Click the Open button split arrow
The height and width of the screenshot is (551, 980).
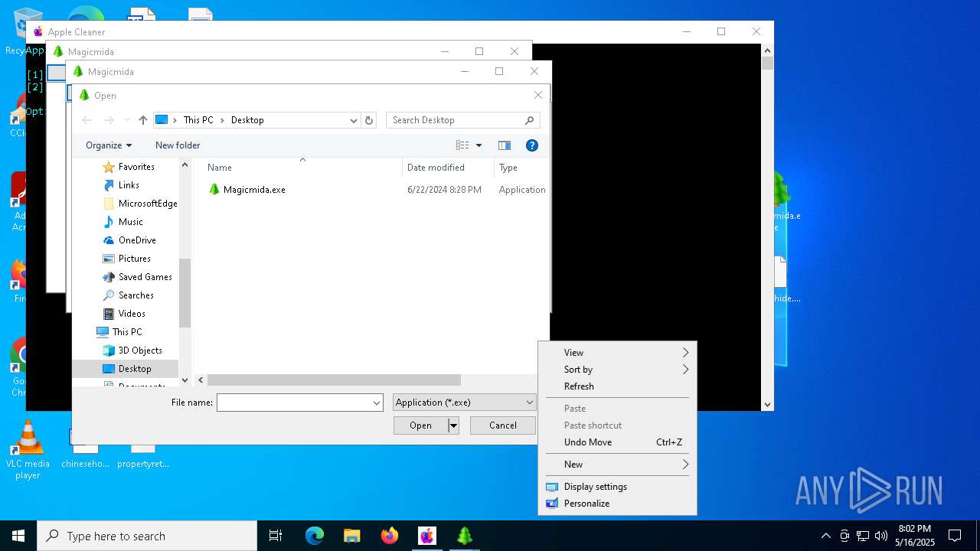click(x=453, y=425)
